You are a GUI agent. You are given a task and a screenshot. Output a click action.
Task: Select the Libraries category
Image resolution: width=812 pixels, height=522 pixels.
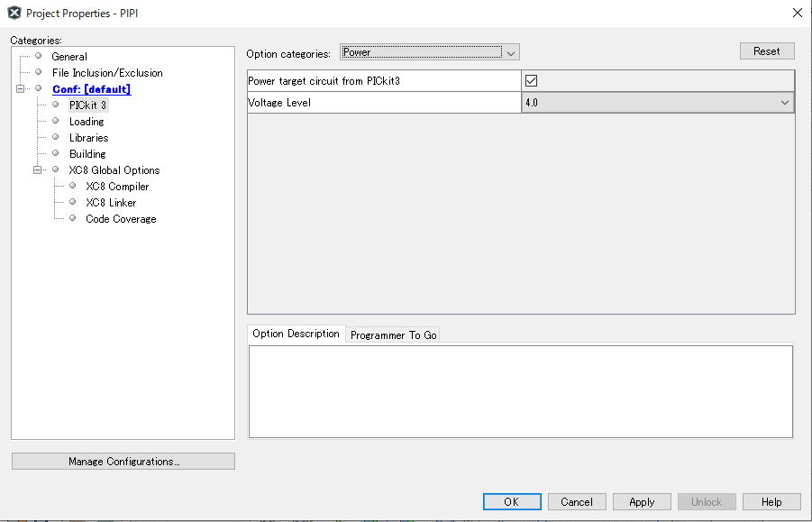[x=88, y=138]
